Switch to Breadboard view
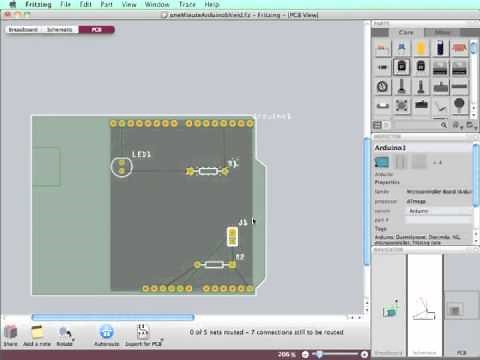This screenshot has height=360, width=480. pyautogui.click(x=23, y=30)
